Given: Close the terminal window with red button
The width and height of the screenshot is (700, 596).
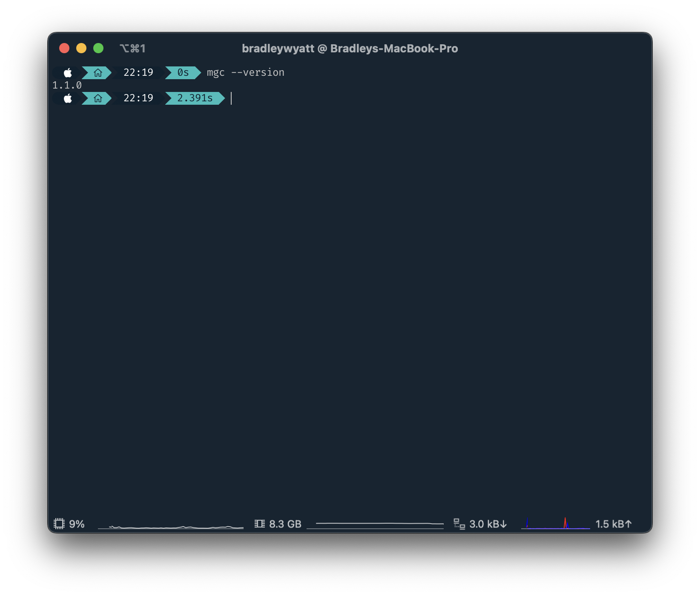Looking at the screenshot, I should pos(64,48).
